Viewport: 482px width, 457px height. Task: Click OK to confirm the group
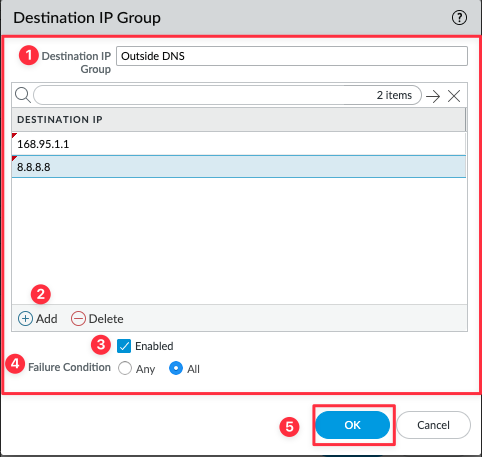[352, 425]
